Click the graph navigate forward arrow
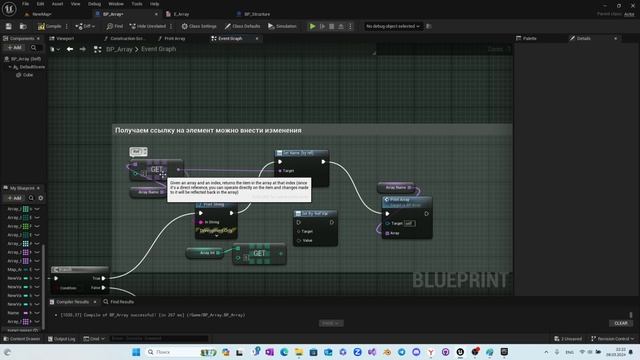This screenshot has height=360, width=640. 82,49
